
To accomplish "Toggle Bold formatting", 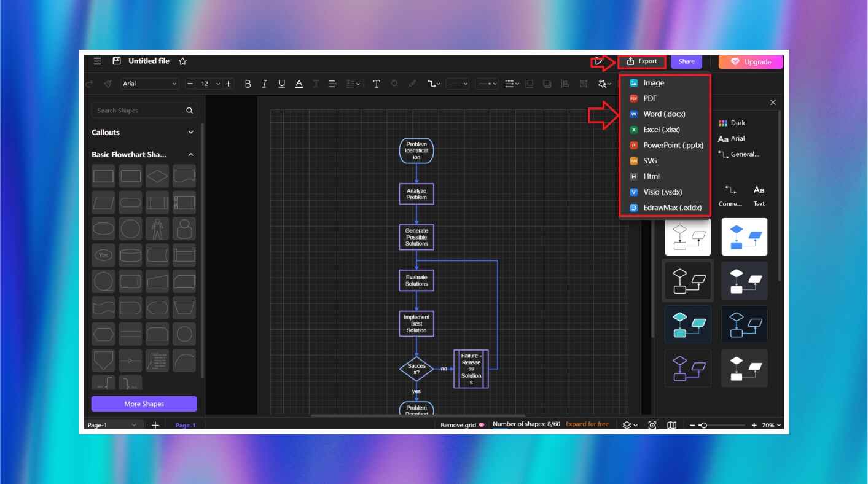I will pos(248,84).
